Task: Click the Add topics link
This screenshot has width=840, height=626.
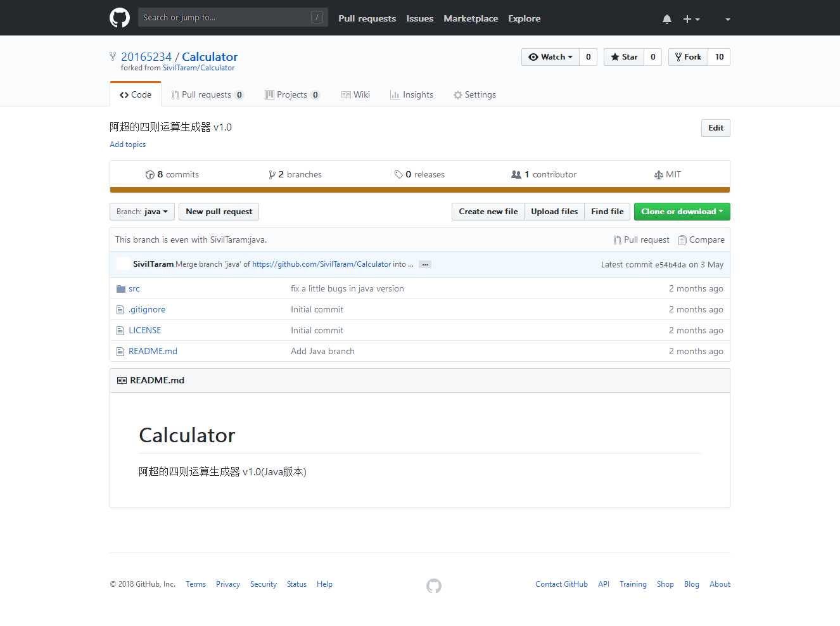Action: click(x=127, y=144)
